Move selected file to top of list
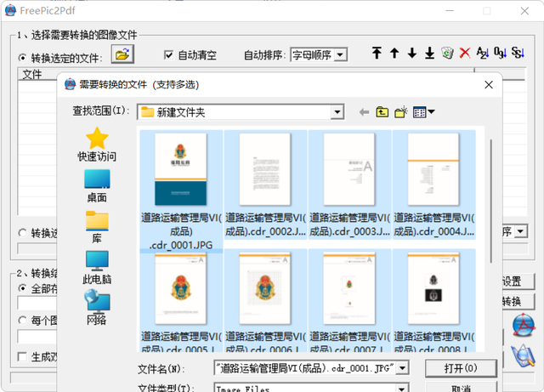The image size is (544, 392). (377, 54)
